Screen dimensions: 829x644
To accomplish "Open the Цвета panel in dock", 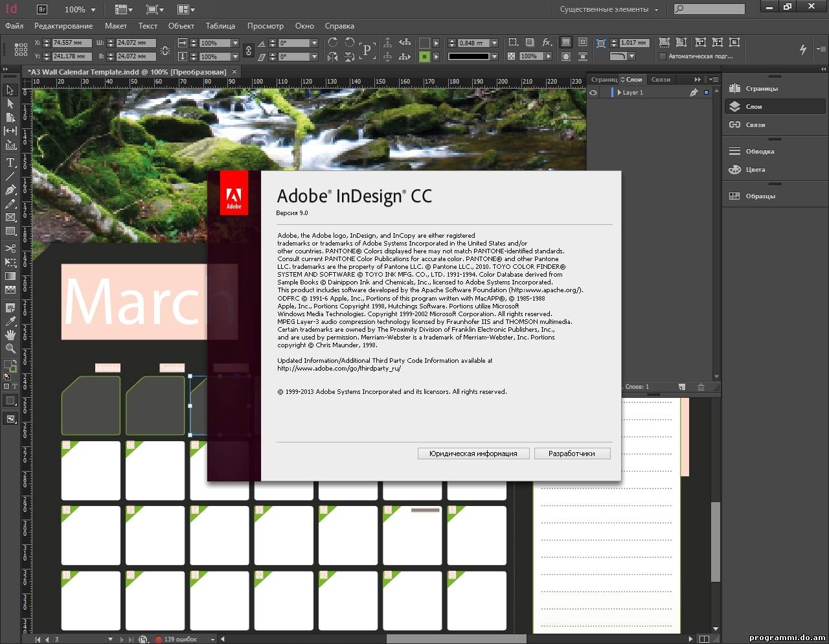I will tap(775, 170).
